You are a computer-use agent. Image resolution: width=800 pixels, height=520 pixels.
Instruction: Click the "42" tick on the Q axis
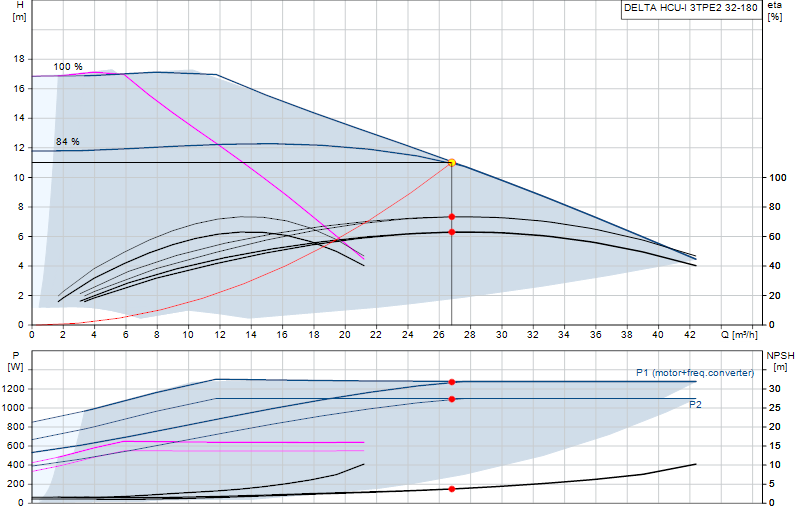tap(689, 335)
